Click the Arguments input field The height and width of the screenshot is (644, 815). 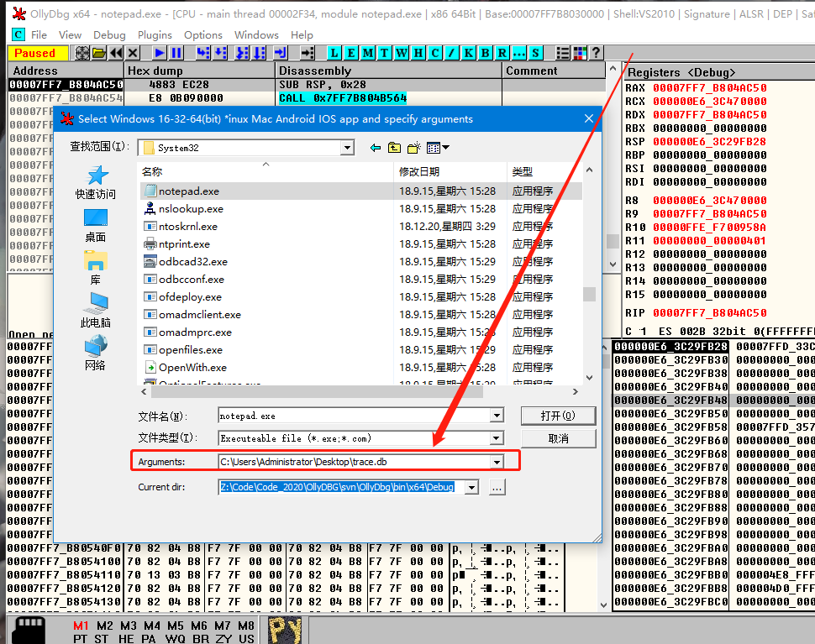click(355, 462)
